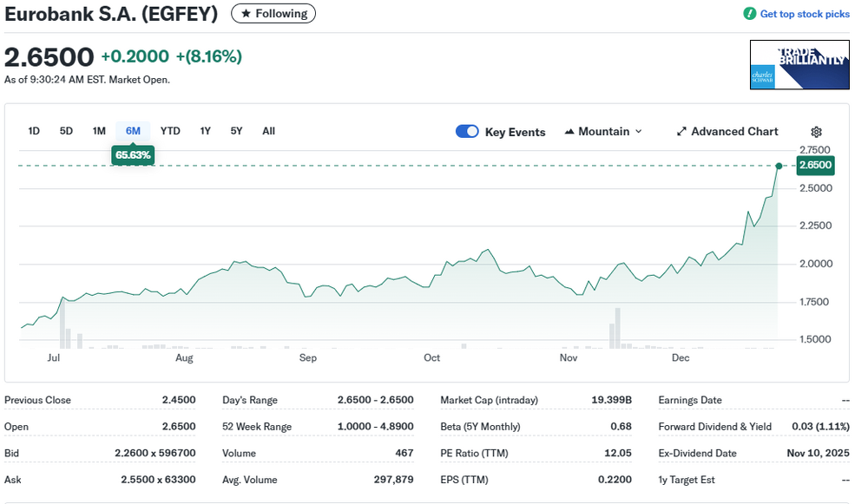868x504 pixels.
Task: Select the 1Y time range
Action: pyautogui.click(x=206, y=131)
